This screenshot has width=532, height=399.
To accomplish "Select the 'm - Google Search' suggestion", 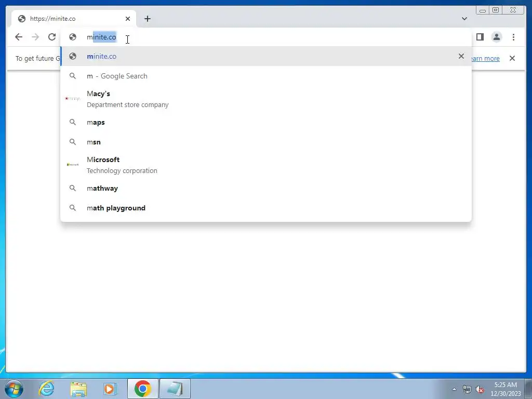I will 266,76.
